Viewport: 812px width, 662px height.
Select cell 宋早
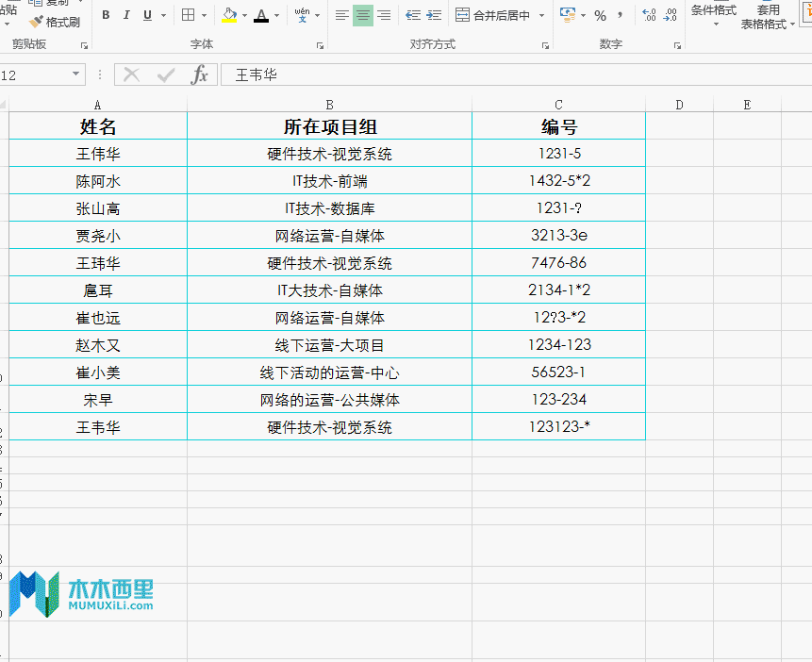98,400
